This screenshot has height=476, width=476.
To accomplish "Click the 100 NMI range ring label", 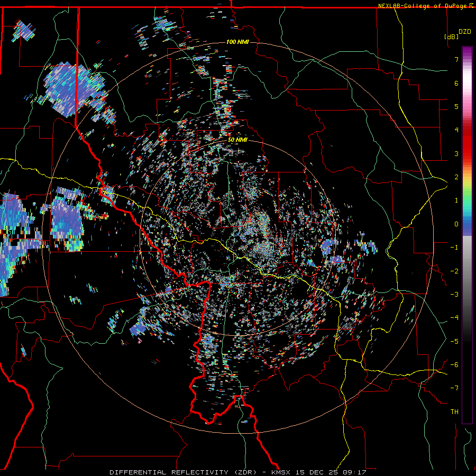I will click(237, 42).
